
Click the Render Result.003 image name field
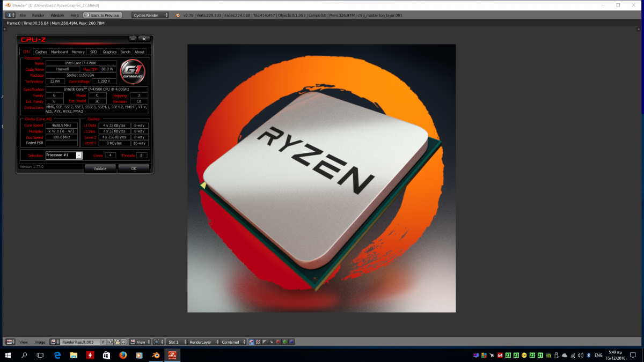pyautogui.click(x=80, y=342)
